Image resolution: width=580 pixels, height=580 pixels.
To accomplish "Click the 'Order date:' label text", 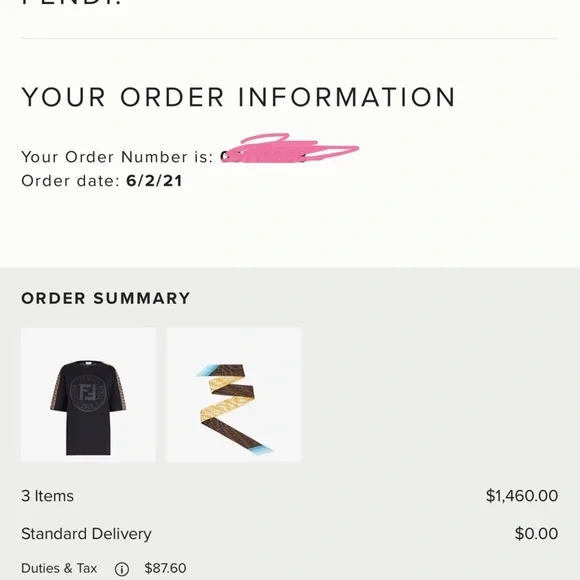I will click(71, 181).
